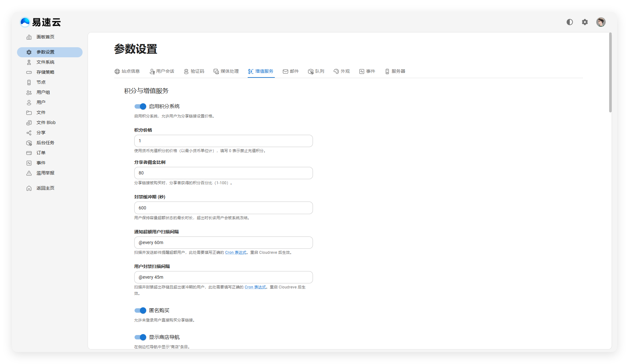The image size is (629, 364).
Task: Open settings via the top-right gear icon
Action: [585, 22]
